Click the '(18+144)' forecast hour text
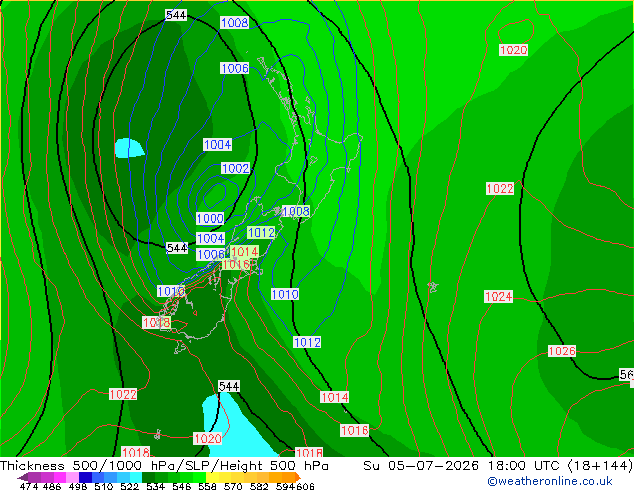Screen dimensions: 634x490 coord(600,466)
